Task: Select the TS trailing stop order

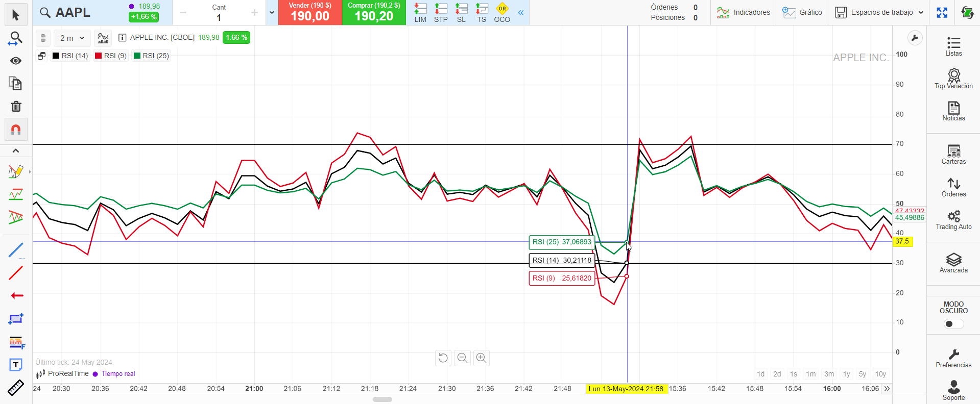Action: tap(482, 13)
